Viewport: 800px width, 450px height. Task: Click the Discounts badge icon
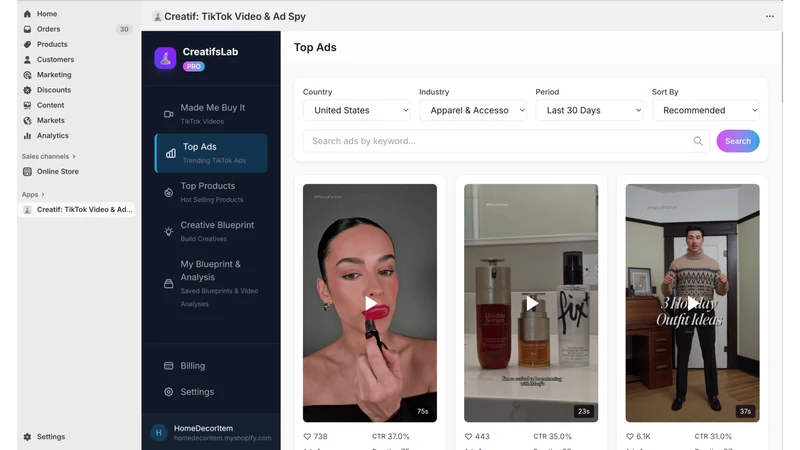point(27,90)
